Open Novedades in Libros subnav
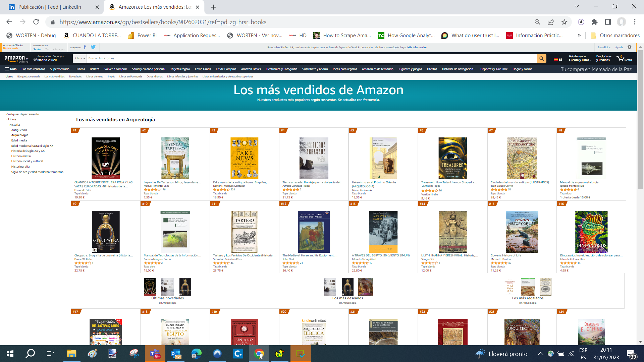The height and width of the screenshot is (362, 644). click(x=75, y=76)
